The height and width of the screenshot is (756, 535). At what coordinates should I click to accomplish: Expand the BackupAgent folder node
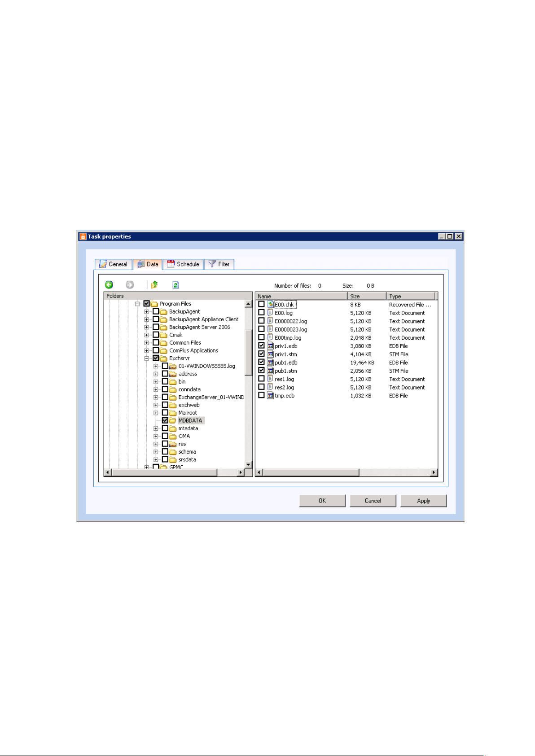pyautogui.click(x=146, y=311)
